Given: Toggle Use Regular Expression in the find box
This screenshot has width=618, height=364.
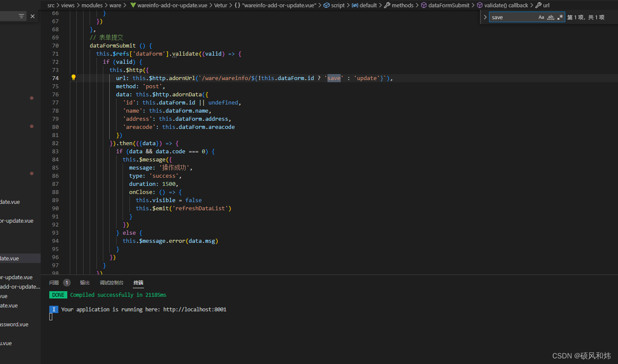Looking at the screenshot, I should pyautogui.click(x=560, y=17).
